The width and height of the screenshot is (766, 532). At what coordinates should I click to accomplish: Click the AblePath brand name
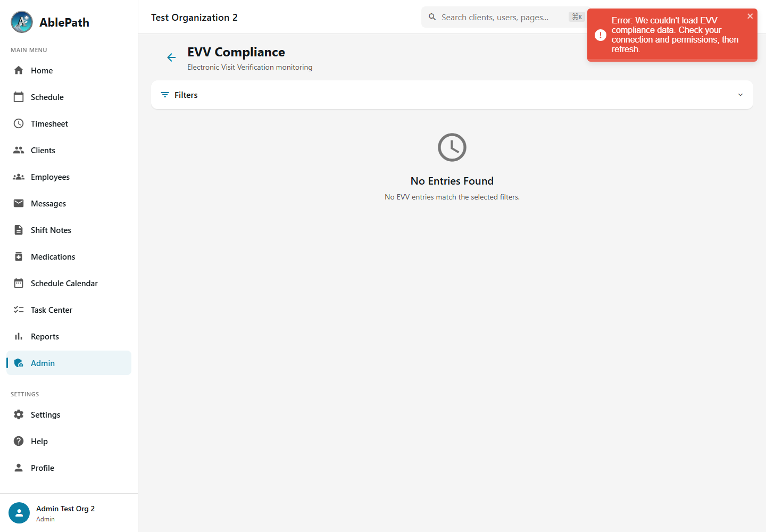pyautogui.click(x=64, y=22)
